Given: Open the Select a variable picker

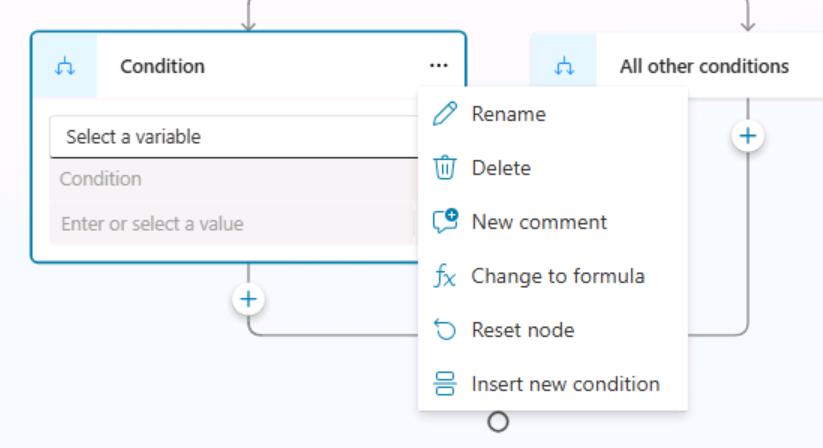Looking at the screenshot, I should (x=234, y=137).
